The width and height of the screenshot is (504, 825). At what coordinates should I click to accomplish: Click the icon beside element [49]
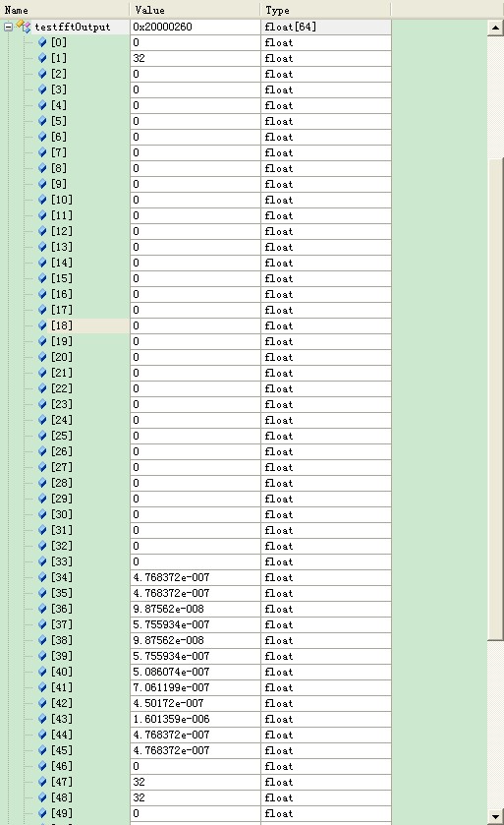click(x=42, y=813)
